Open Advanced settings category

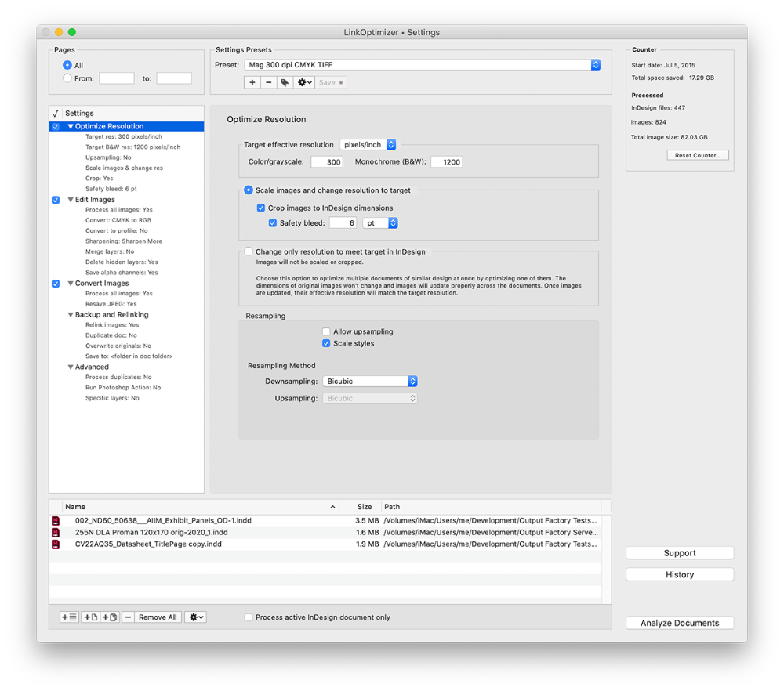click(92, 367)
